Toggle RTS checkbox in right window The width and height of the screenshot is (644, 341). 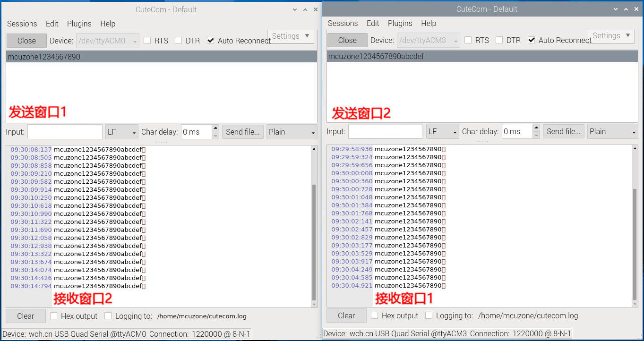[x=468, y=40]
